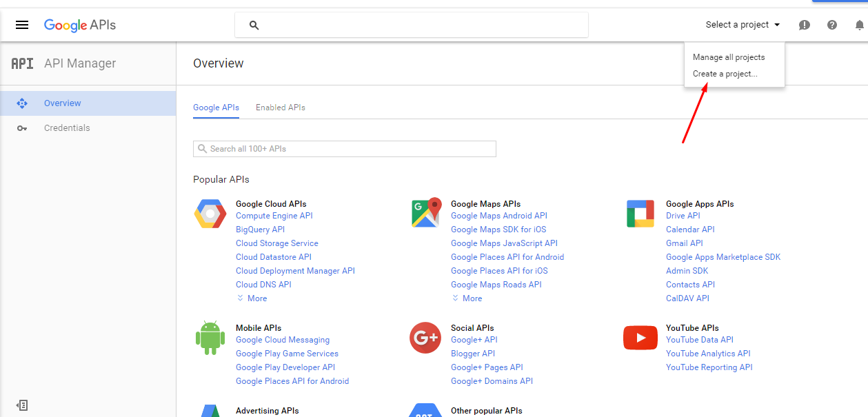The height and width of the screenshot is (417, 868).
Task: Open Google Places API for iOS link
Action: (x=499, y=271)
